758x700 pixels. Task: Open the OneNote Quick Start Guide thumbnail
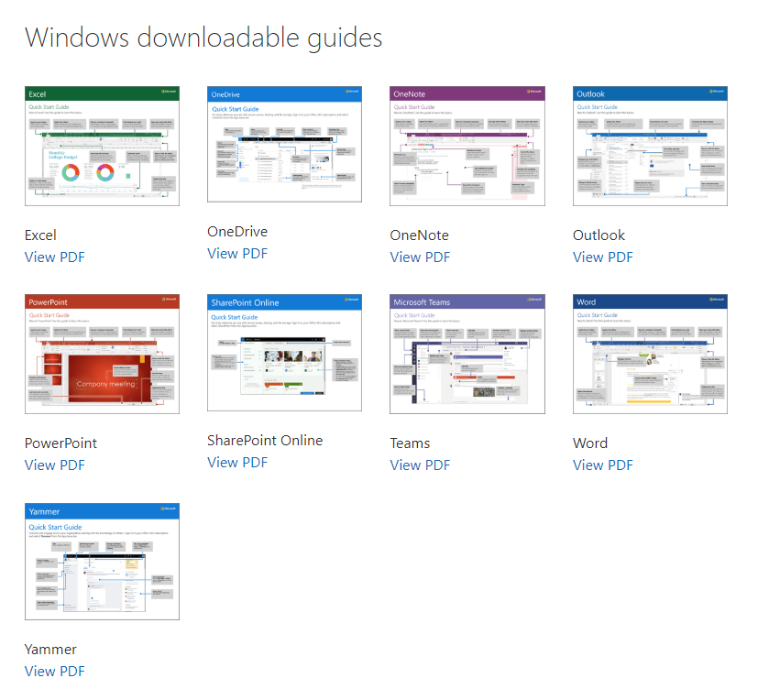(467, 146)
